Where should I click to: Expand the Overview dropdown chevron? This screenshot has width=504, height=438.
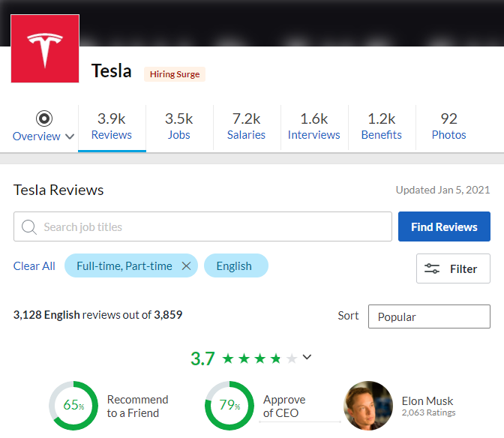point(70,136)
